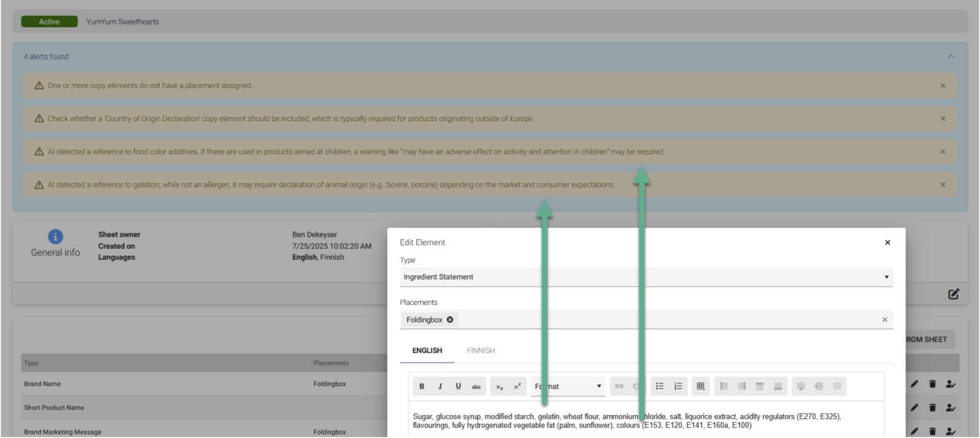The image size is (980, 438).
Task: Select the ENGLISH language tab
Action: pos(427,351)
